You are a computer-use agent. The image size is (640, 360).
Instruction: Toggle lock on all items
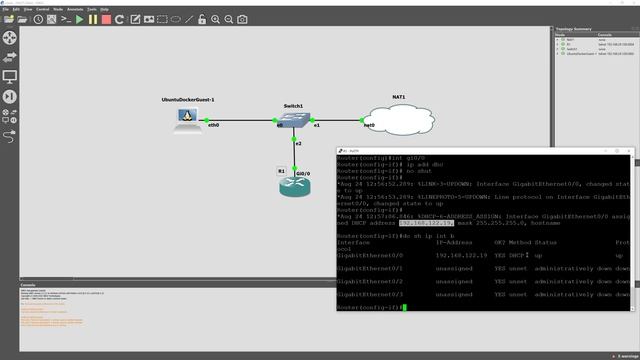click(202, 19)
